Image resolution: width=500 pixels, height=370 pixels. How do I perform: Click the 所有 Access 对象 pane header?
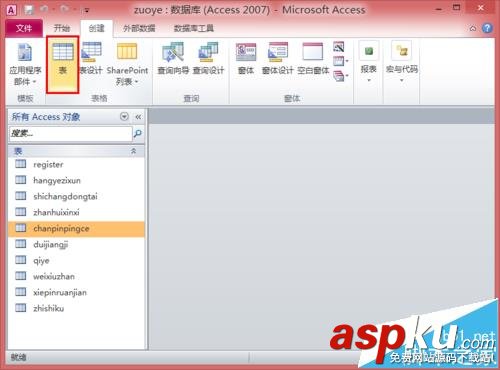(x=46, y=117)
